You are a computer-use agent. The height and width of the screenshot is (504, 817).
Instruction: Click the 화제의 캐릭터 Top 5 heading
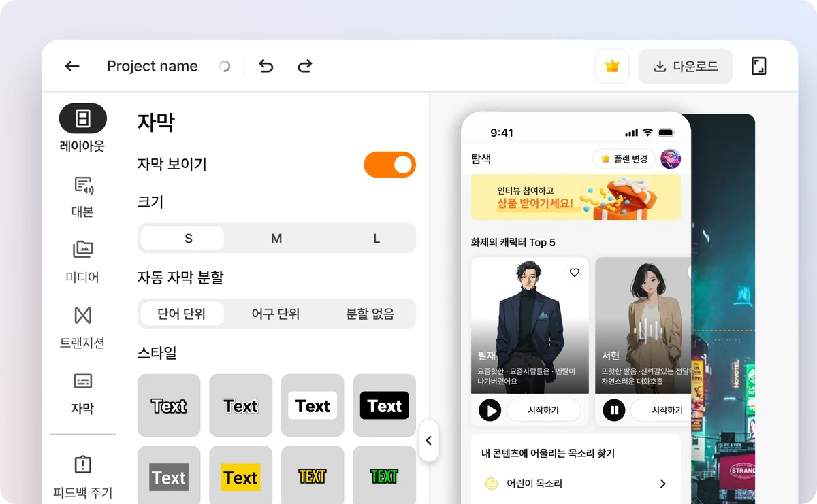[513, 242]
